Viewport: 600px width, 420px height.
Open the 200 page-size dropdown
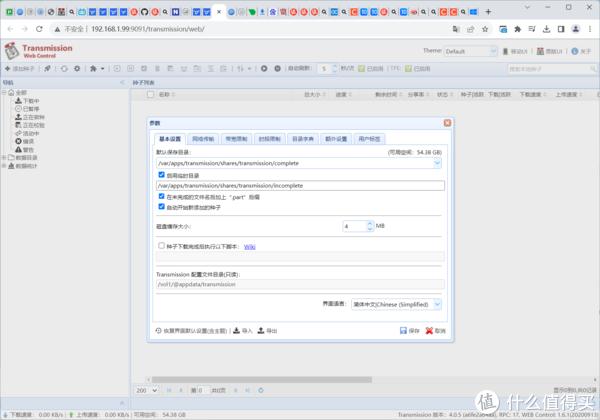click(147, 390)
